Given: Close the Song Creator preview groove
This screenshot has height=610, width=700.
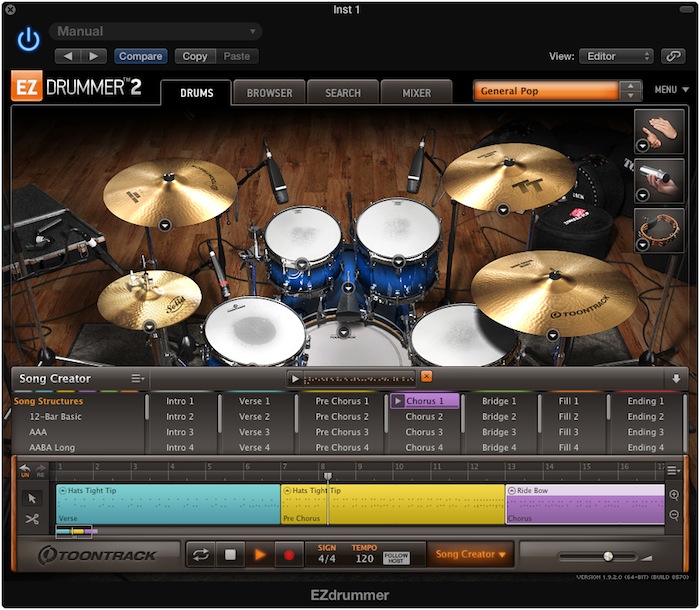Looking at the screenshot, I should (x=426, y=376).
